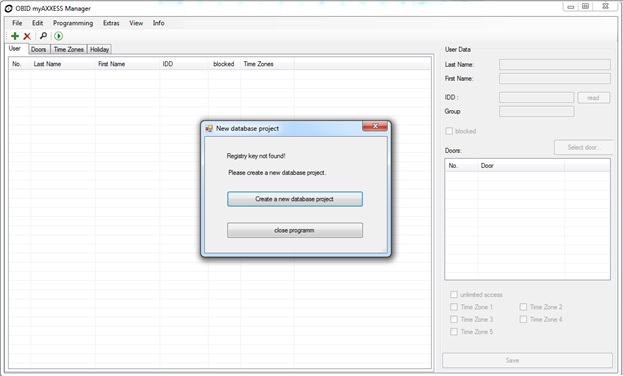
Task: Enable the Time Zone 2 checkbox
Action: (523, 307)
